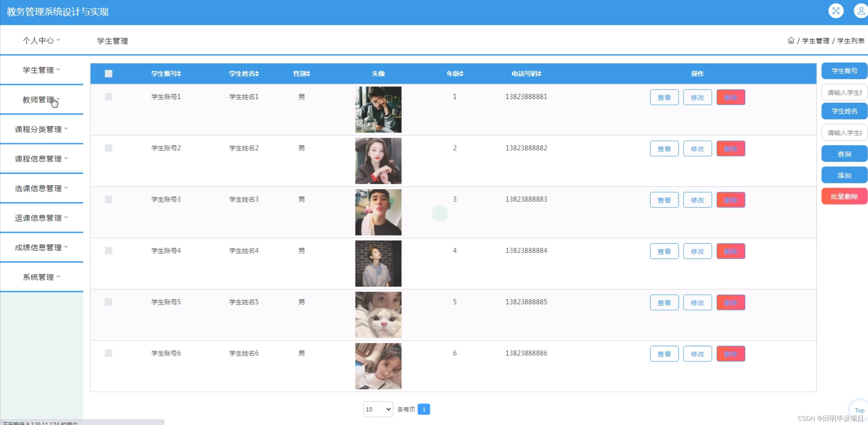
Task: Click the exit icon at top right
Action: click(836, 11)
